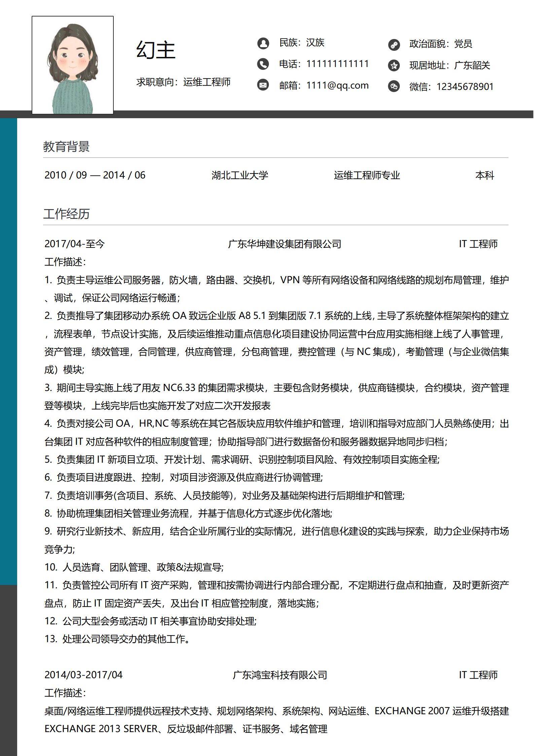Click the email address 1111@qq.com
Image resolution: width=534 pixels, height=756 pixels.
click(x=337, y=86)
